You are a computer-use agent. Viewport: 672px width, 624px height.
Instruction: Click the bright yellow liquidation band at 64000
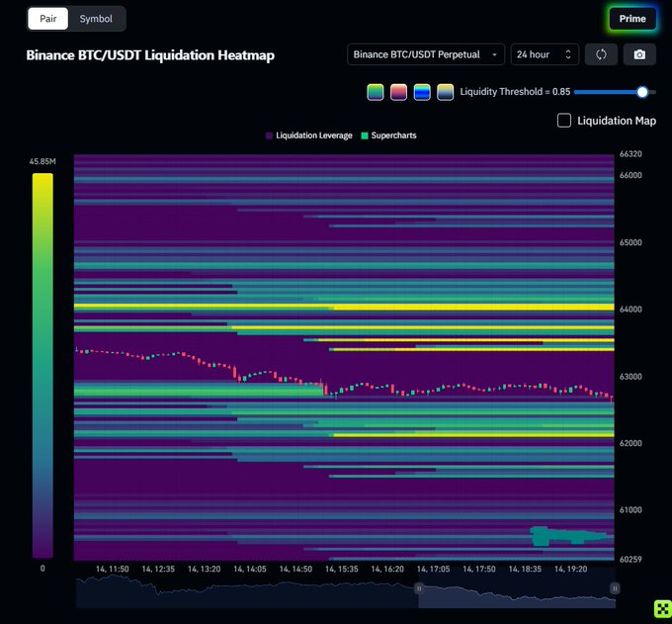coord(344,308)
